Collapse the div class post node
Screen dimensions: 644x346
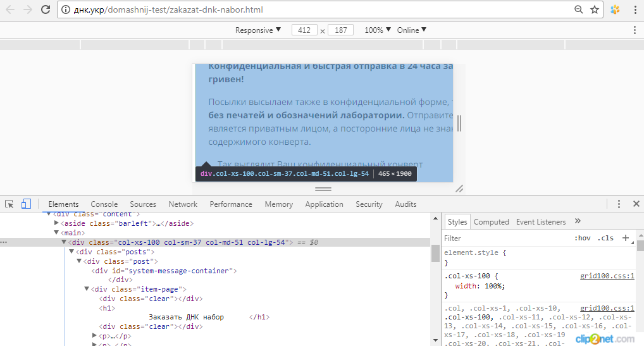79,261
